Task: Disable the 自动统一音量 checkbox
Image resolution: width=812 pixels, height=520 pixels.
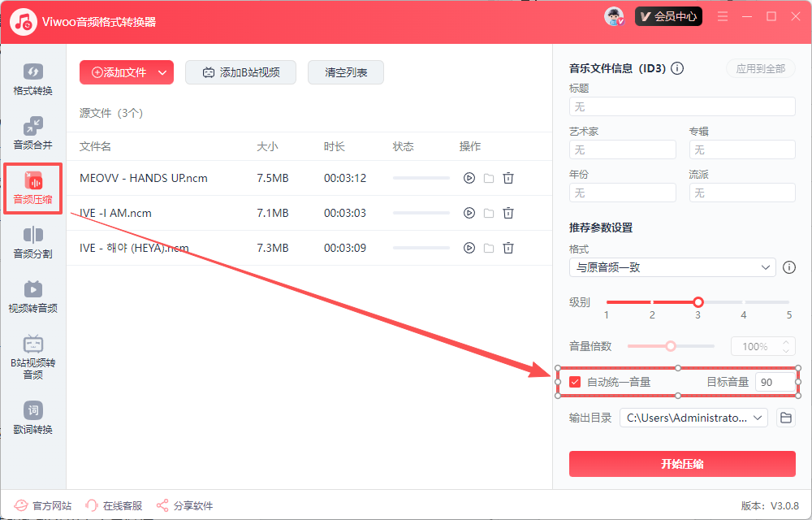Action: coord(575,382)
